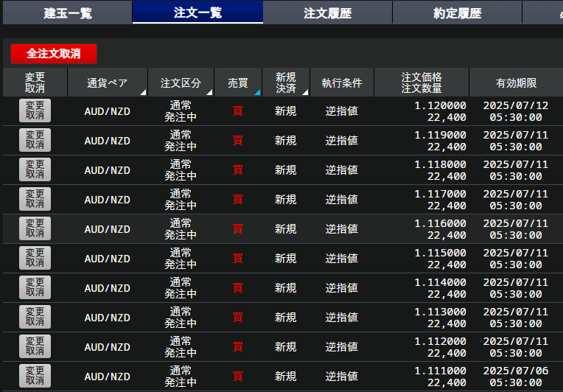Screen dimensions: 563x392
Task: Select order price 1.114000 cell
Action: [x=440, y=282]
